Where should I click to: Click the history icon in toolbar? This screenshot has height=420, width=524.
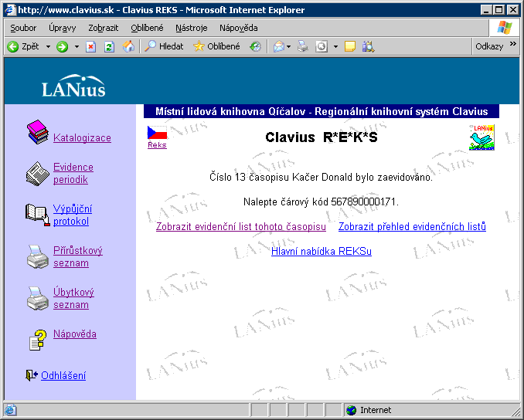click(x=255, y=46)
